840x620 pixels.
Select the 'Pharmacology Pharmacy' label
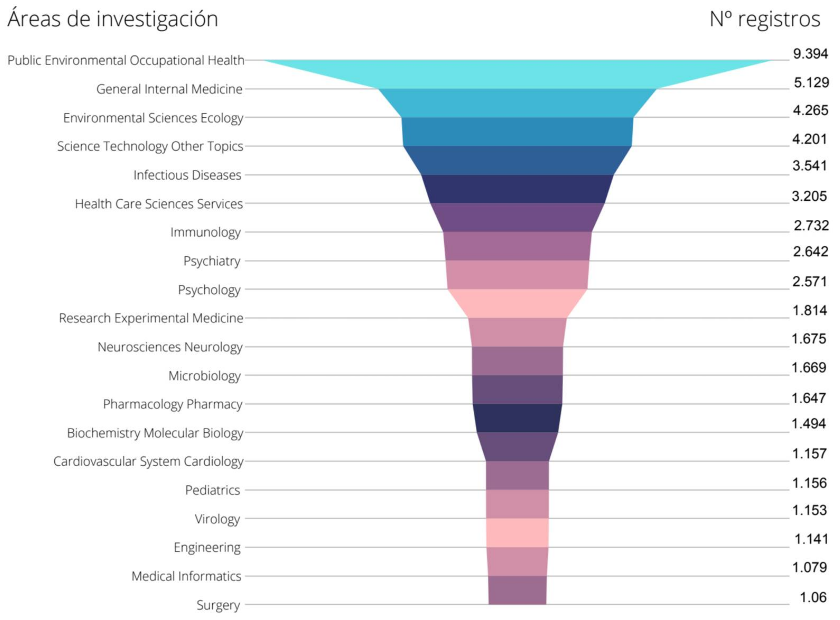[172, 404]
